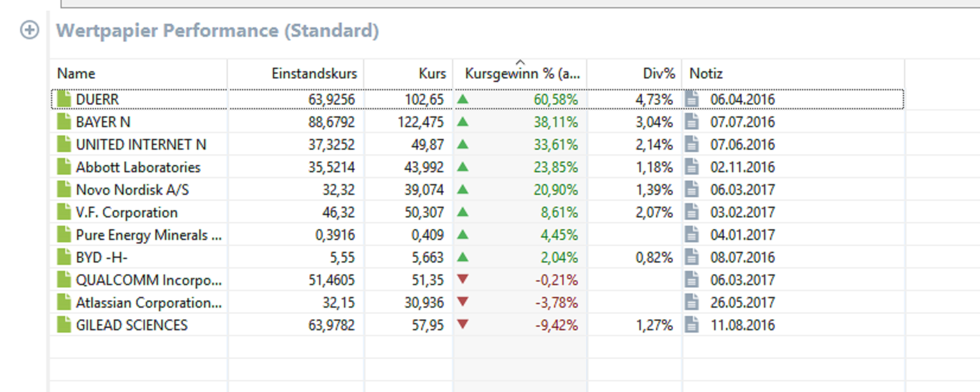Sort by the Name column header
Image resolution: width=980 pixels, height=392 pixels.
[x=76, y=74]
